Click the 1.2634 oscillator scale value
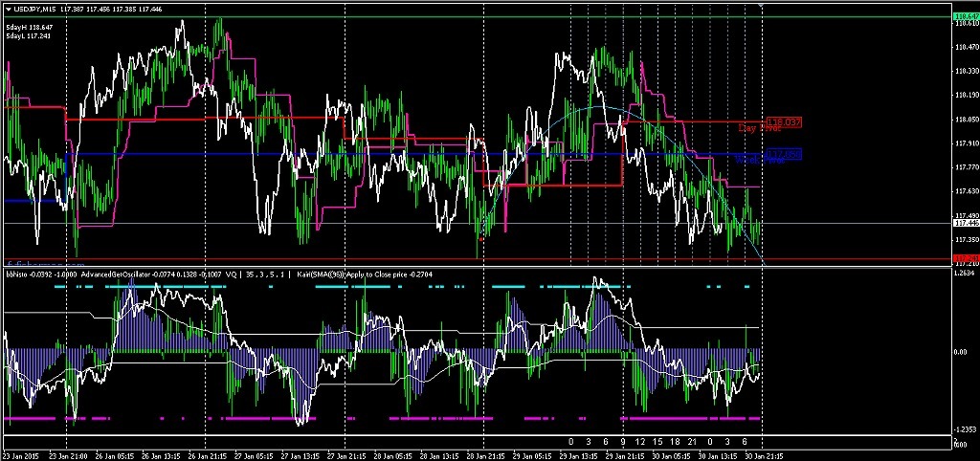 point(966,273)
